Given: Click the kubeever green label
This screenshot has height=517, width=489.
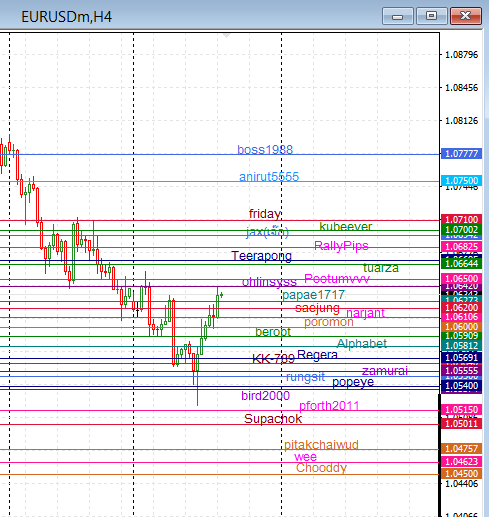Looking at the screenshot, I should click(346, 227).
